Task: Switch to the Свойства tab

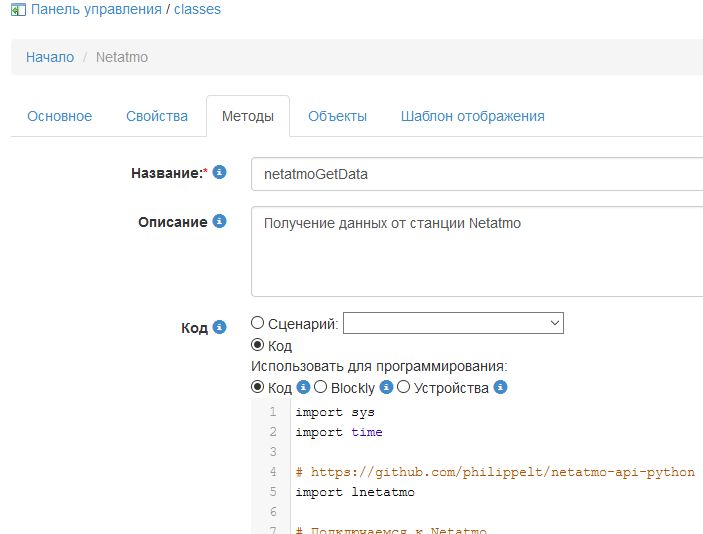Action: coord(157,116)
